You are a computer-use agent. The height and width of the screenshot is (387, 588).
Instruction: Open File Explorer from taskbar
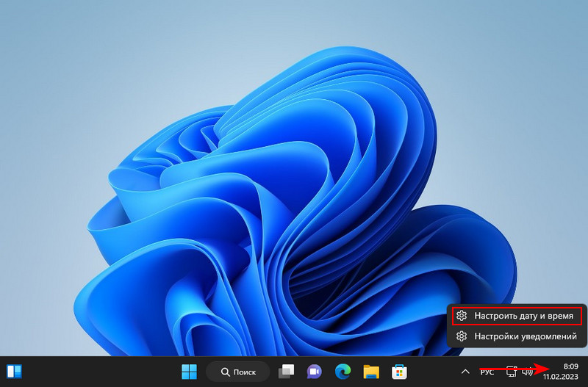click(x=371, y=372)
